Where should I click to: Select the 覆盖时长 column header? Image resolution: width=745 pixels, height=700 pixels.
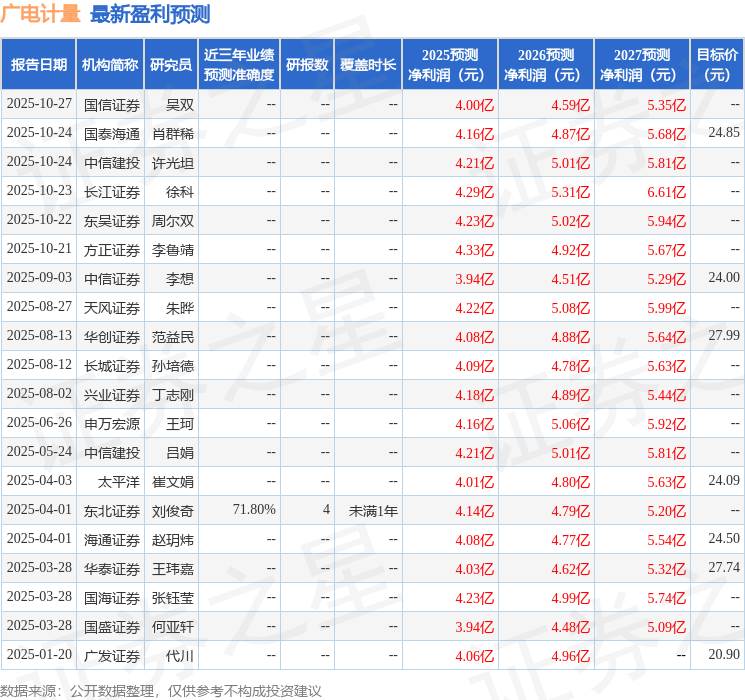tap(368, 64)
